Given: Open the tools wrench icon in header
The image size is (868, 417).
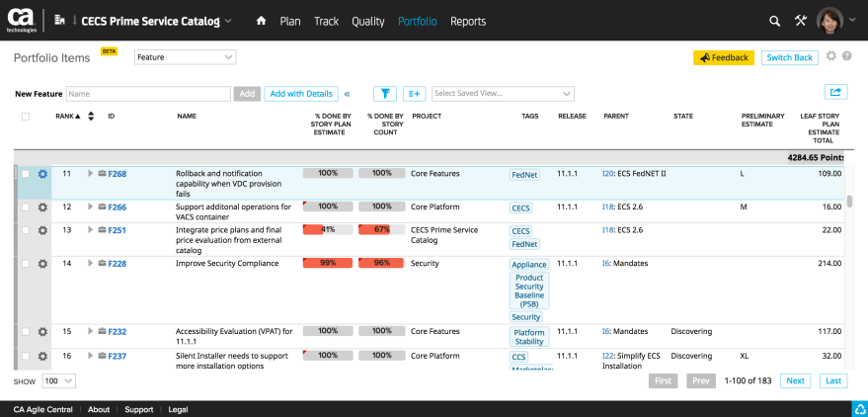Looking at the screenshot, I should 801,21.
